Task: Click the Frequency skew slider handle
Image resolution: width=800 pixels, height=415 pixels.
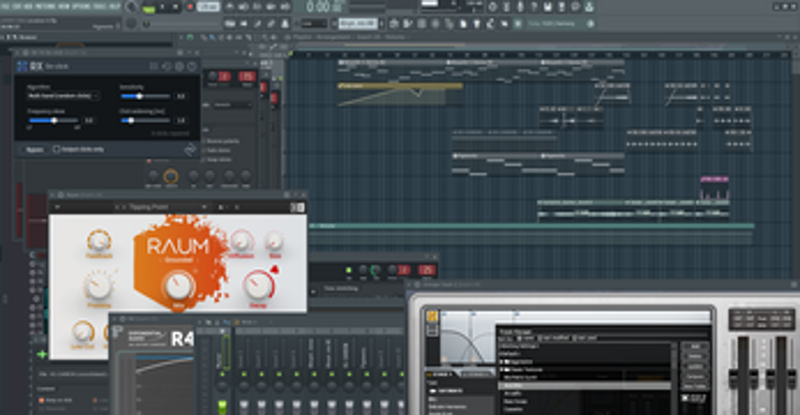Action: [52, 120]
